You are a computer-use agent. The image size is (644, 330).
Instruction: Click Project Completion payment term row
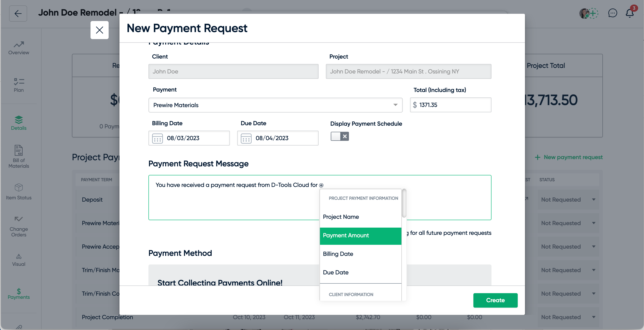coord(107,317)
